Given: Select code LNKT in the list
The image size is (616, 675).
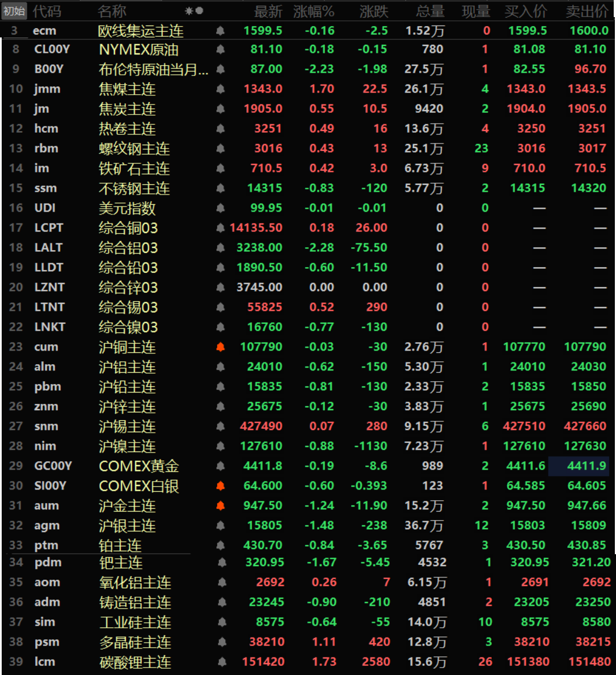Looking at the screenshot, I should tap(49, 327).
